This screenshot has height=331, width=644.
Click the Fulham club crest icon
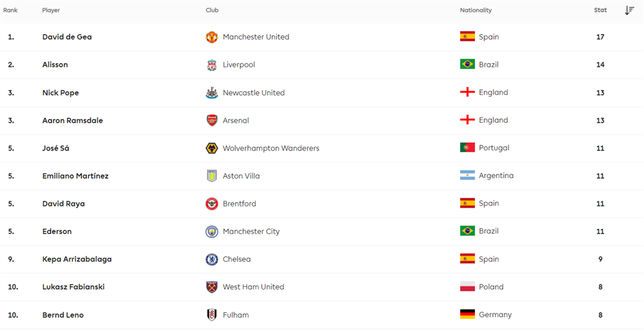point(212,315)
